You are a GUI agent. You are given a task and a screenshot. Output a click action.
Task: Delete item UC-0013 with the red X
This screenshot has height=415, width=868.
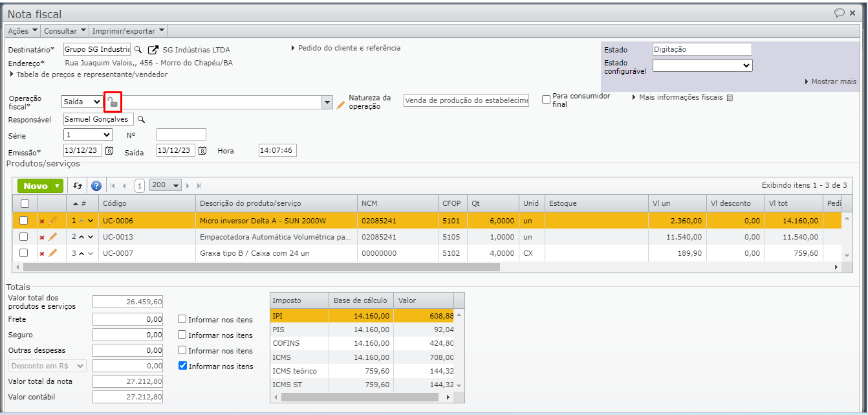click(x=42, y=238)
